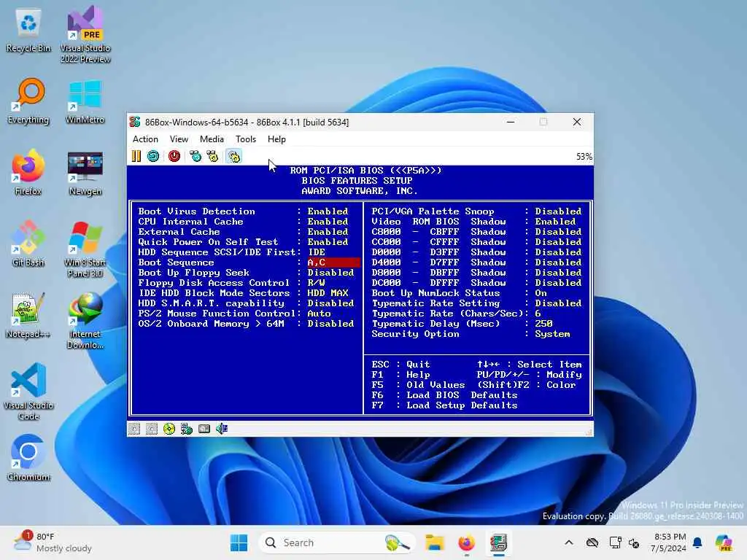Click Boot Sequence value A,C

click(333, 262)
